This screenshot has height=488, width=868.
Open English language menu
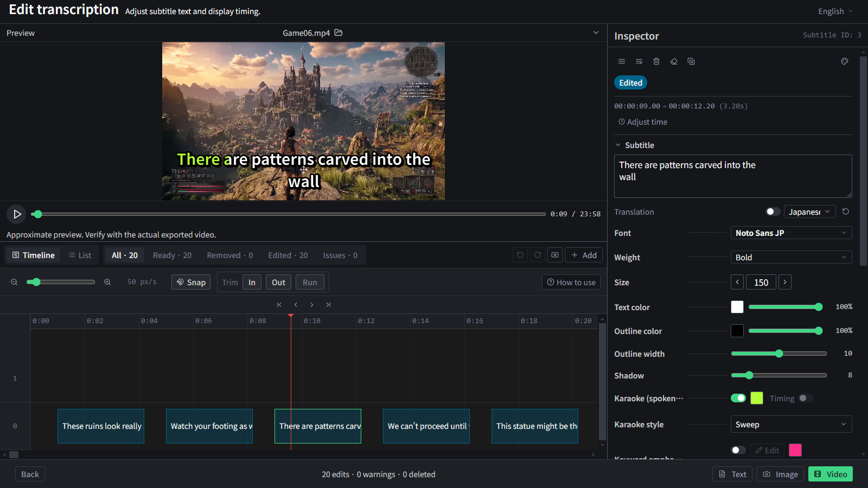835,11
